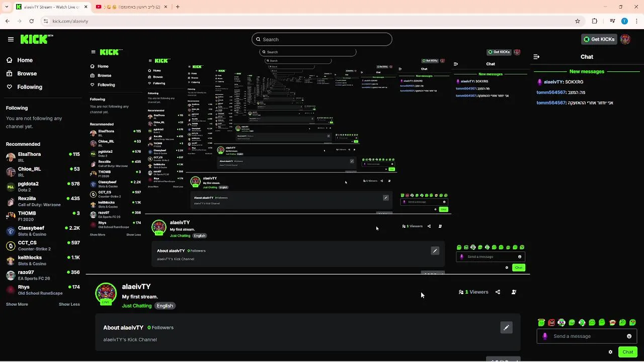Insert the red angry emote

[551, 322]
